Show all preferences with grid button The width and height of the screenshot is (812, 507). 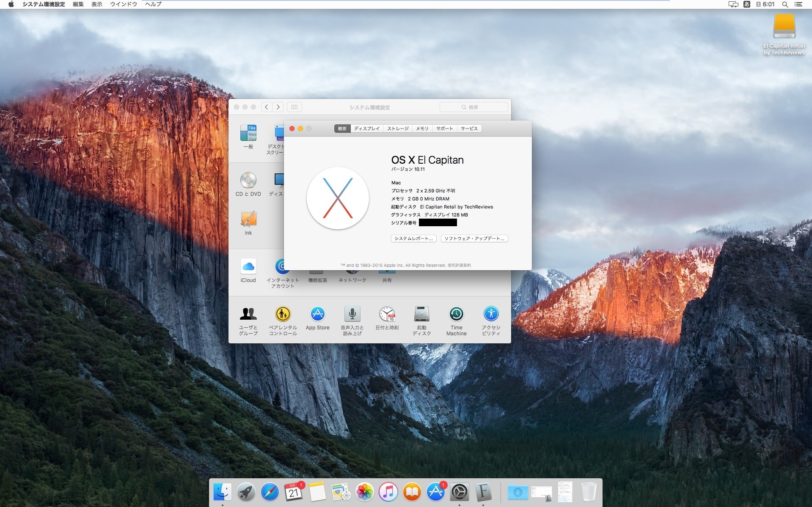tap(295, 107)
